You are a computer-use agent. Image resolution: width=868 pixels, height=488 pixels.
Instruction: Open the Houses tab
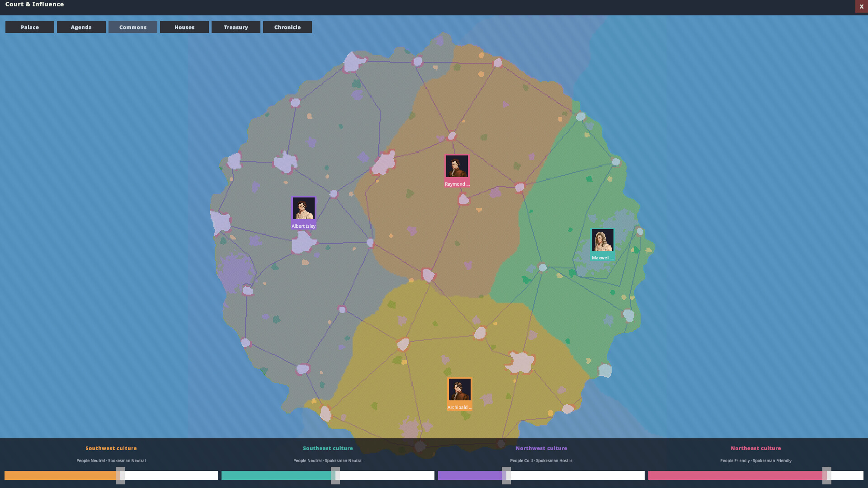click(184, 27)
